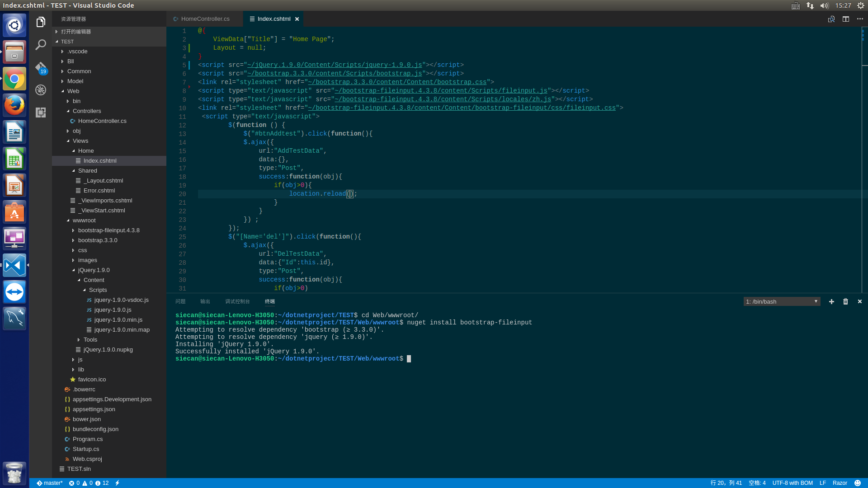Screen dimensions: 868x488
Task: Open the Debug view in activity bar
Action: (x=41, y=90)
